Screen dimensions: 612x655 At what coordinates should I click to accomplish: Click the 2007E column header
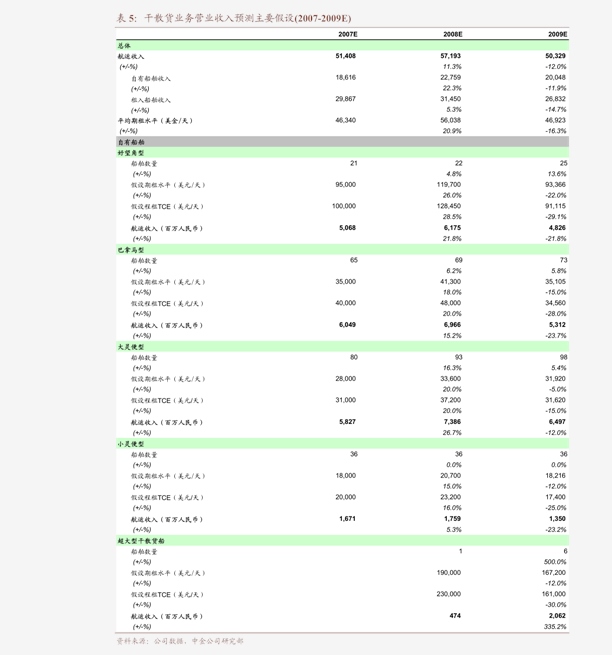tap(346, 34)
